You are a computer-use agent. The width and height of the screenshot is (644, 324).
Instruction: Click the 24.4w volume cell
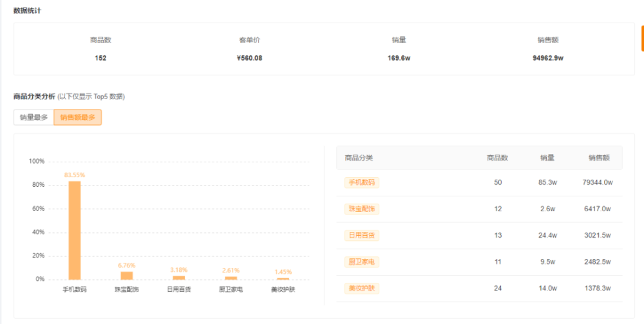pos(548,235)
